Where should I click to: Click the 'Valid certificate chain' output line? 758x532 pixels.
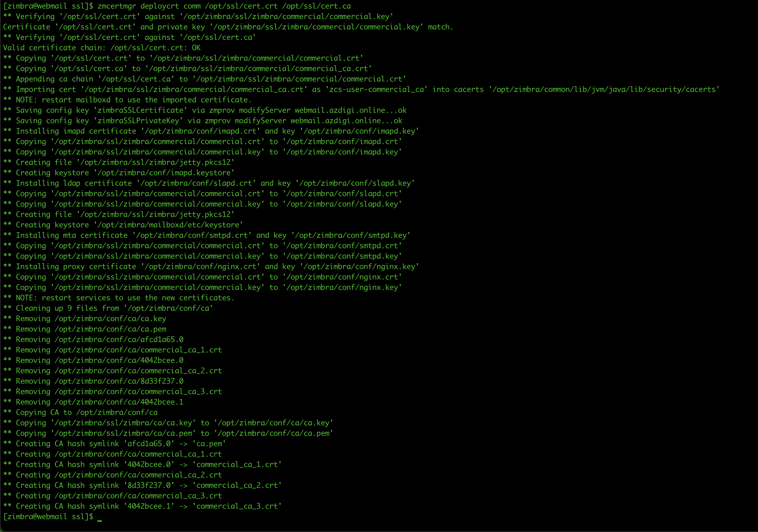(102, 48)
